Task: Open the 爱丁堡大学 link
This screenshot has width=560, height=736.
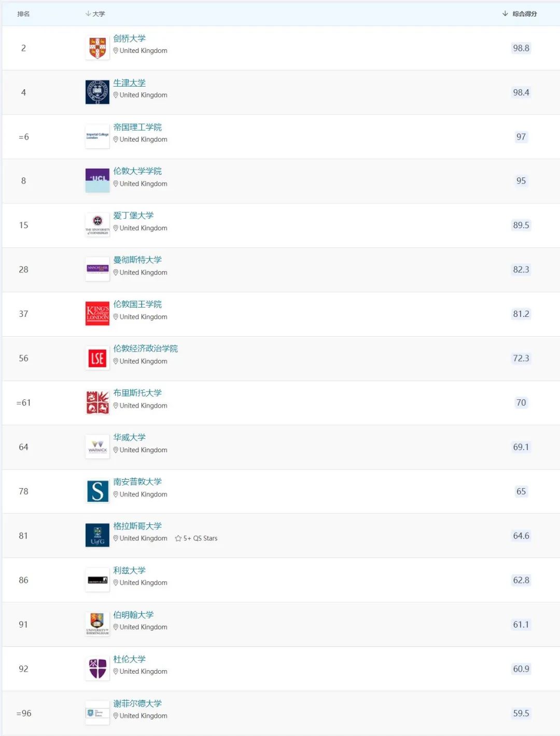Action: [133, 215]
